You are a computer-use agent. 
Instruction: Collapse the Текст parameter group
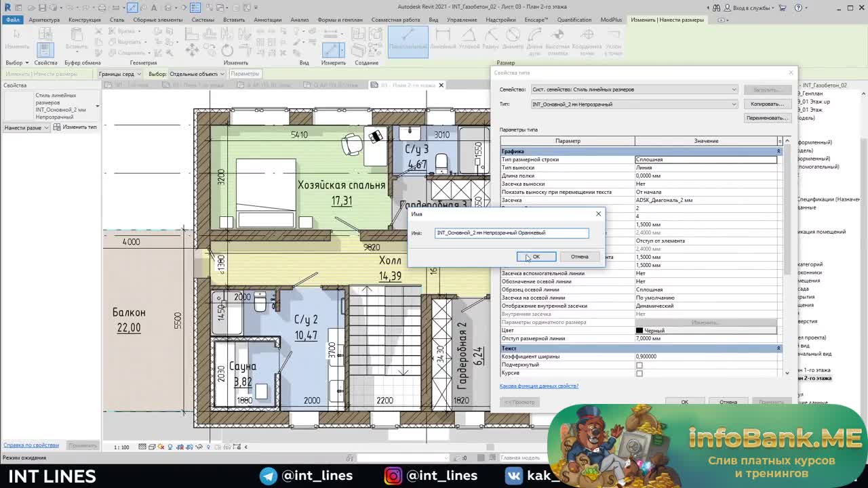pyautogui.click(x=778, y=348)
